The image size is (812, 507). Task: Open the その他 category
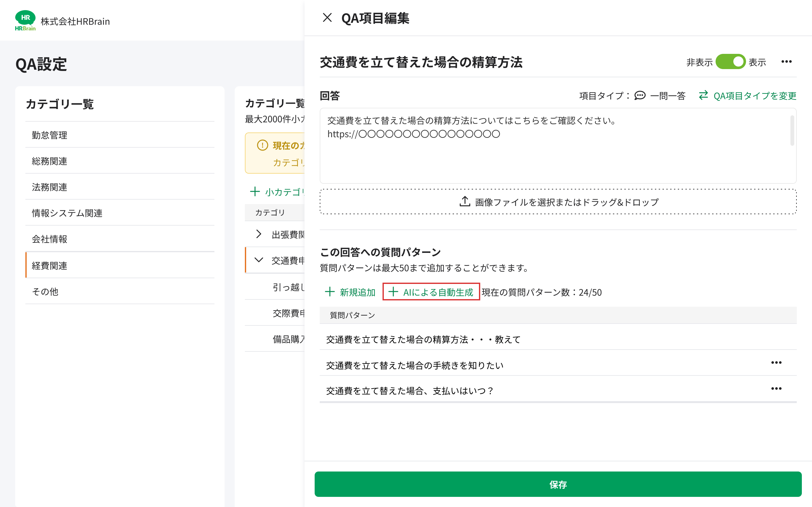click(45, 292)
